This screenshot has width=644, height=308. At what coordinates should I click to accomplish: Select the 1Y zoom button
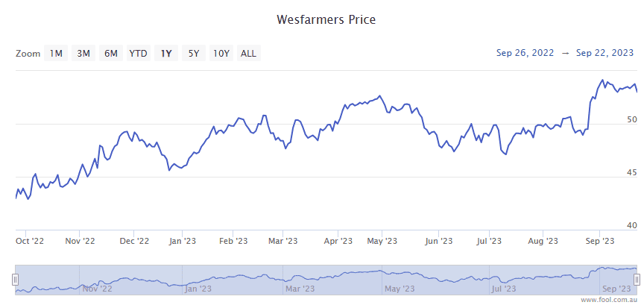pos(166,53)
